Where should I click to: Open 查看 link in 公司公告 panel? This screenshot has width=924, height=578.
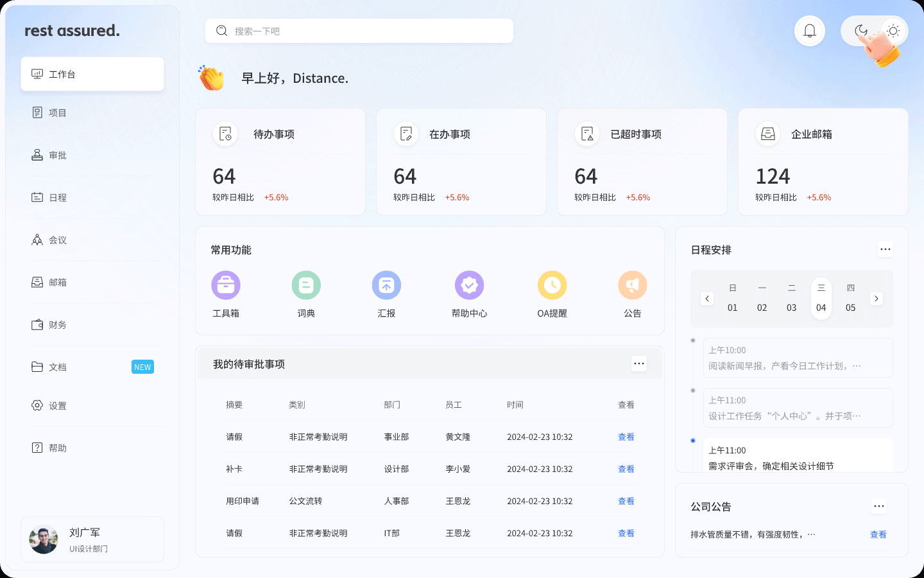(878, 534)
